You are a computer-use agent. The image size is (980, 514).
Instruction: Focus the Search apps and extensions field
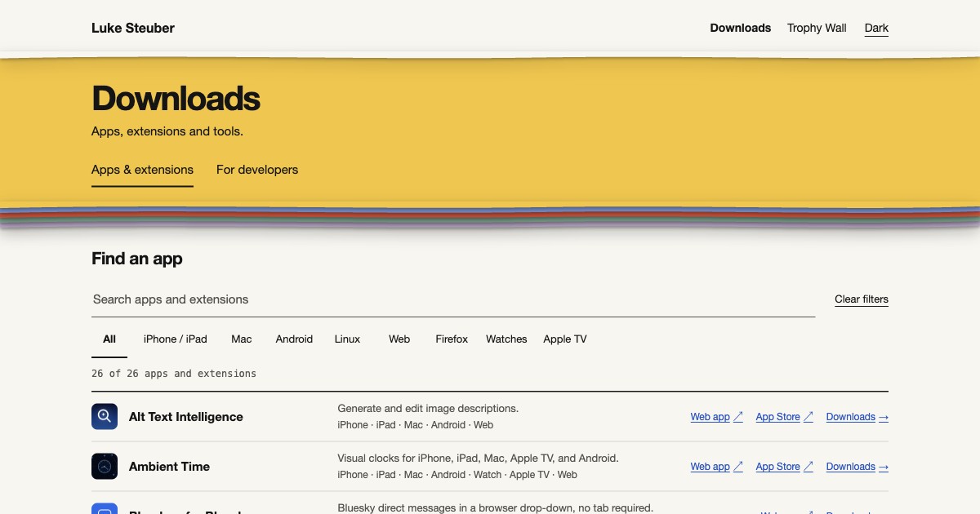click(453, 299)
